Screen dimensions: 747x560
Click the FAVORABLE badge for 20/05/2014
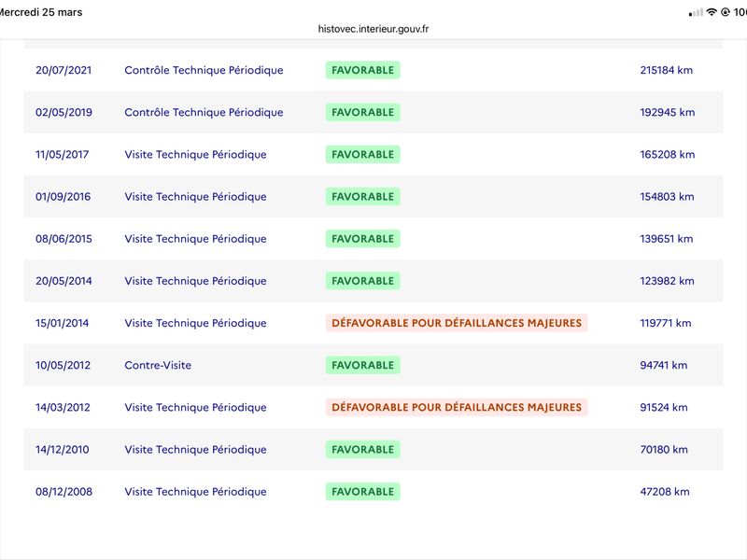(362, 281)
